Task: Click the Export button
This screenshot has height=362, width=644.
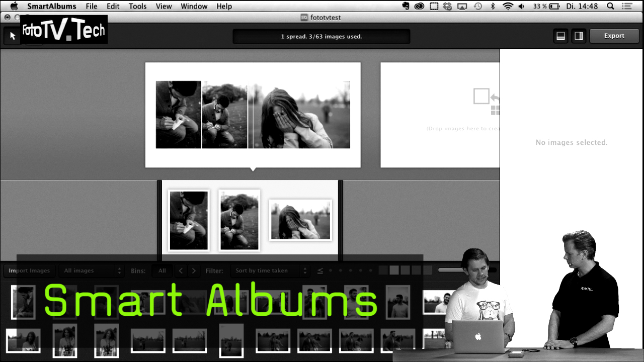Action: tap(614, 36)
